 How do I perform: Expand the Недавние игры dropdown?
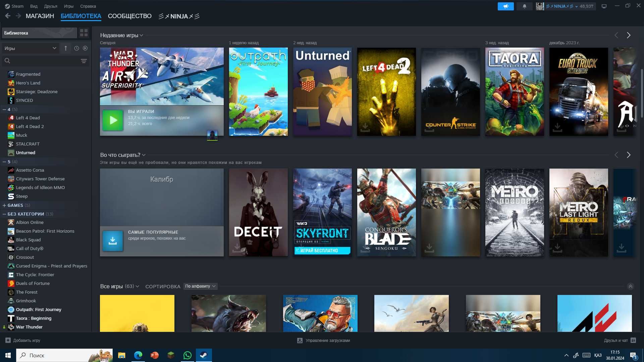122,35
